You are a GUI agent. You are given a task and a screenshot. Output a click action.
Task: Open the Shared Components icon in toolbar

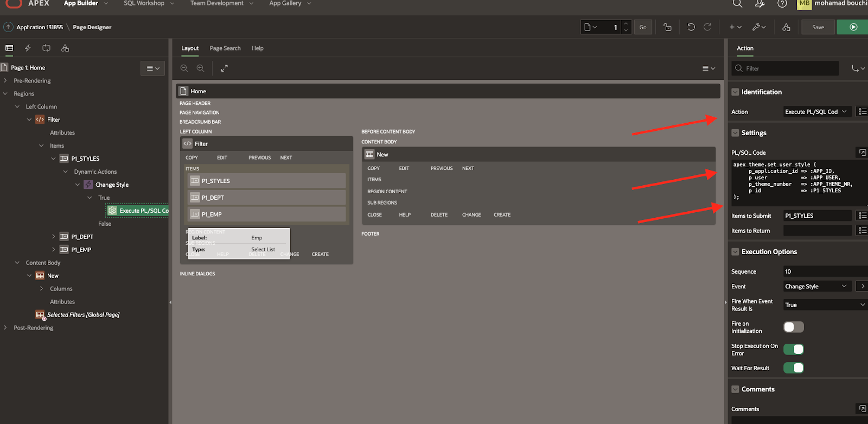[786, 27]
